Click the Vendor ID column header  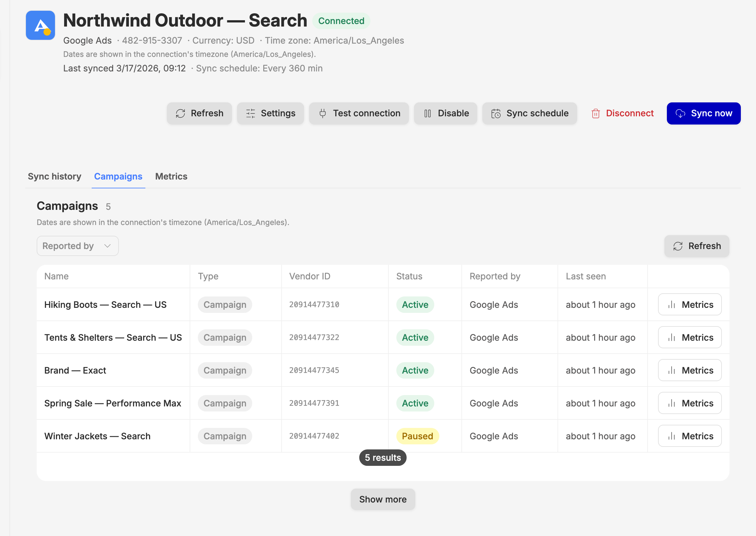pos(309,276)
